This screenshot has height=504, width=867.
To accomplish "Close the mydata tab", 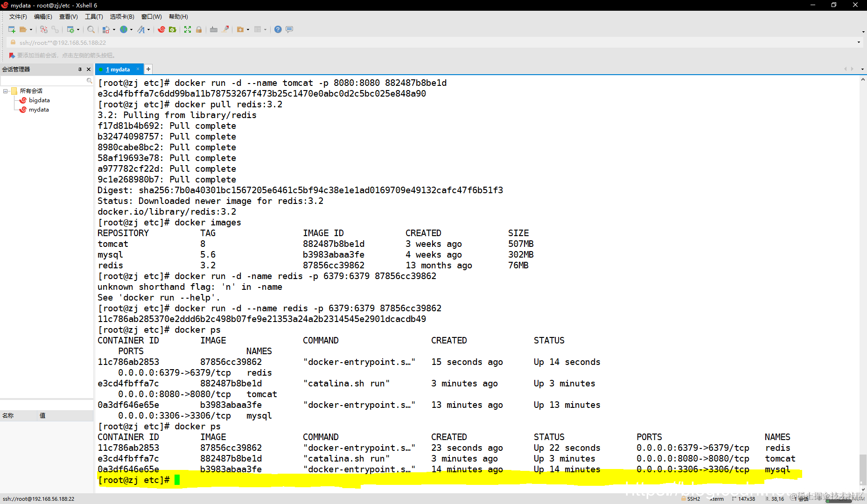I will 138,69.
